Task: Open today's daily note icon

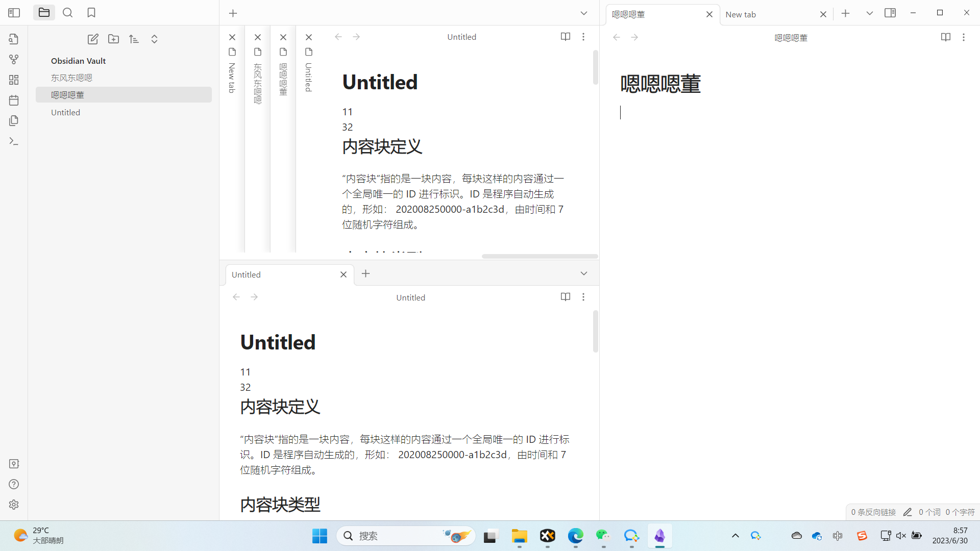Action: tap(14, 101)
